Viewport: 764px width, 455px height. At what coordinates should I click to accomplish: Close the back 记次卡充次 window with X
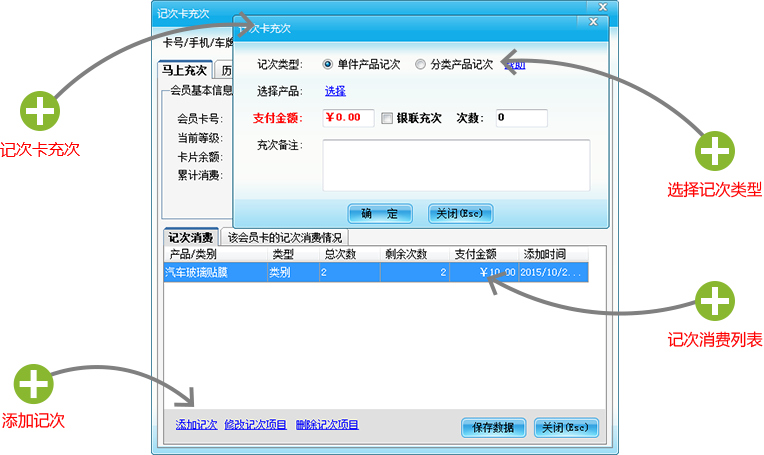click(x=603, y=7)
